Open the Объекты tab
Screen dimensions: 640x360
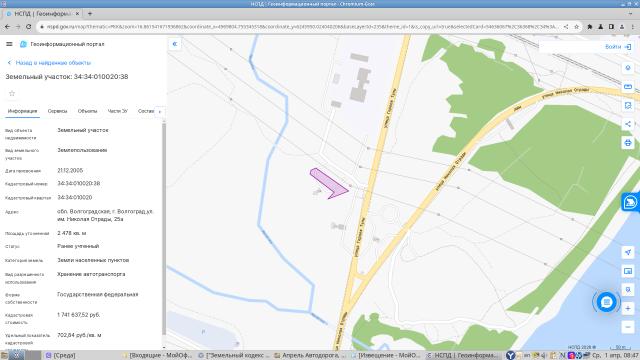tap(87, 111)
